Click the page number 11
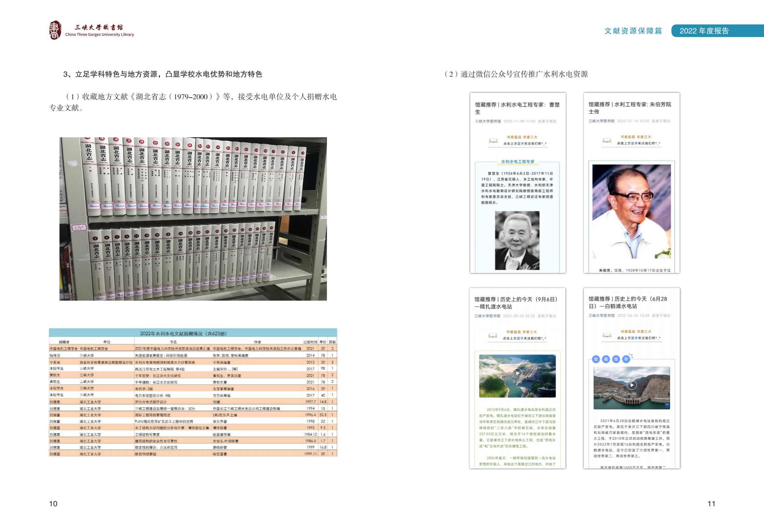This screenshot has width=764, height=532. point(712,504)
